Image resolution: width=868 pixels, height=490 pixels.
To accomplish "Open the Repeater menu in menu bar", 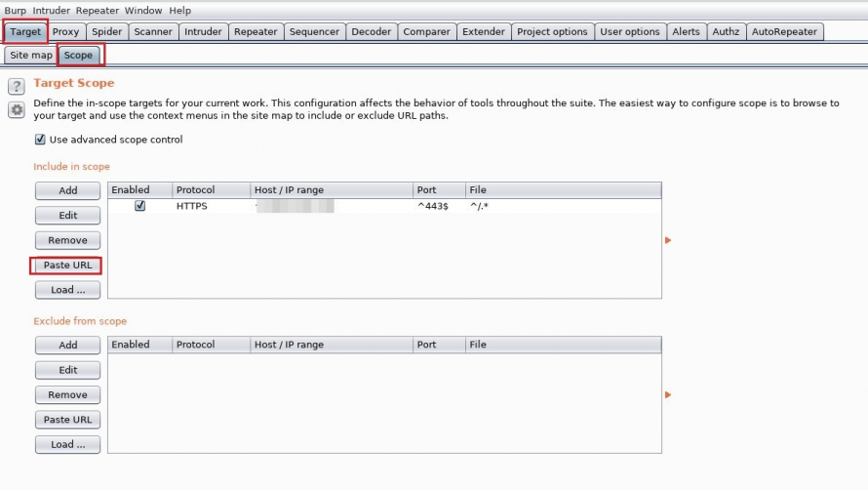I will (x=97, y=10).
